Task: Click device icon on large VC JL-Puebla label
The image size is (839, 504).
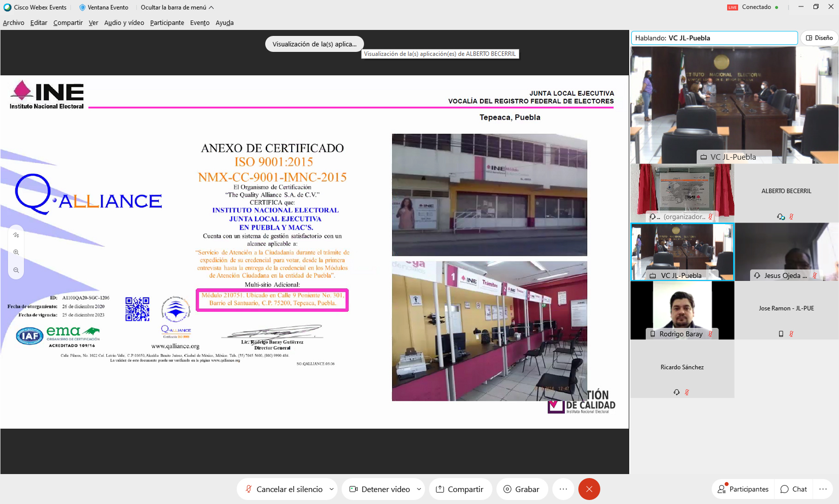Action: [x=704, y=157]
